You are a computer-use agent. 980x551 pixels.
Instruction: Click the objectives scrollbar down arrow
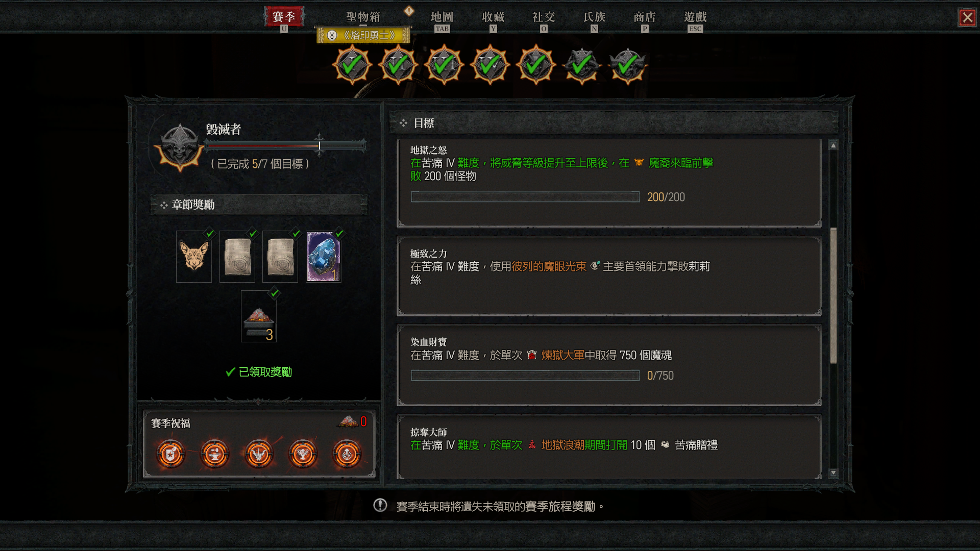(x=834, y=473)
